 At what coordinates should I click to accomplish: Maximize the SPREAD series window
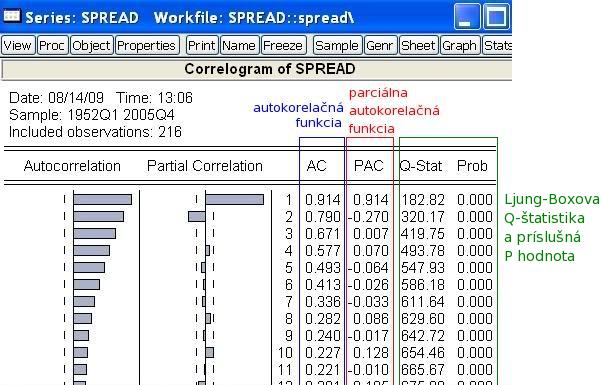[x=496, y=17]
